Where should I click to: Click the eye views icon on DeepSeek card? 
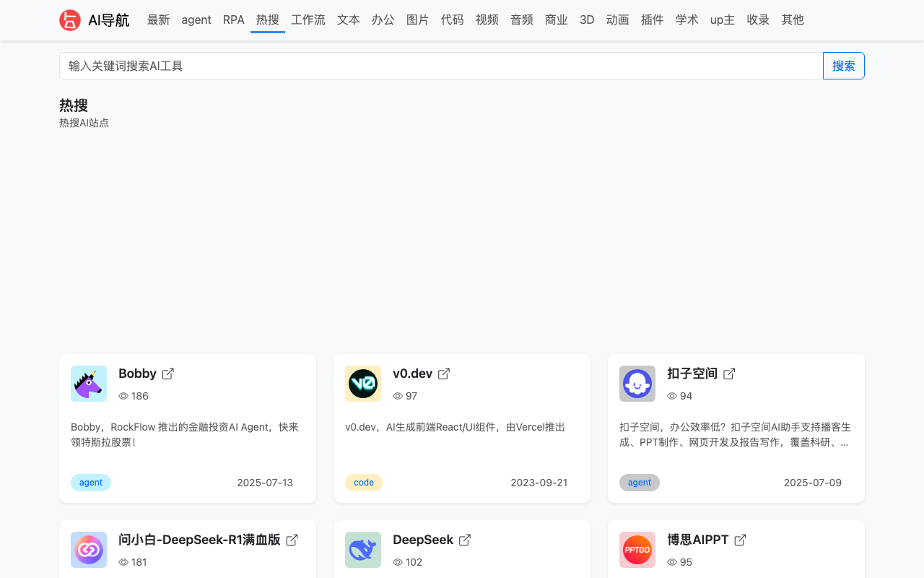398,562
